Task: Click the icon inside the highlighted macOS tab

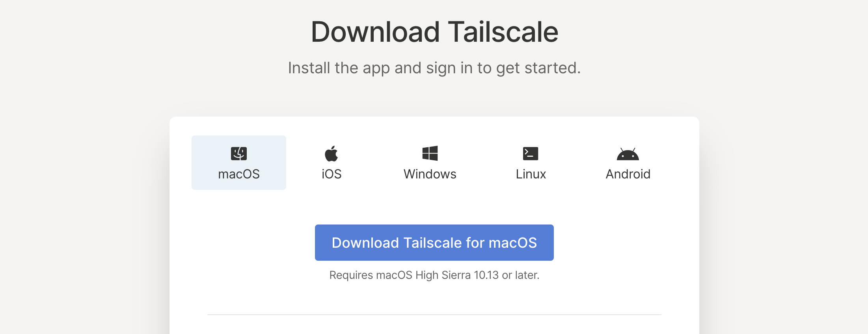Action: coord(238,154)
